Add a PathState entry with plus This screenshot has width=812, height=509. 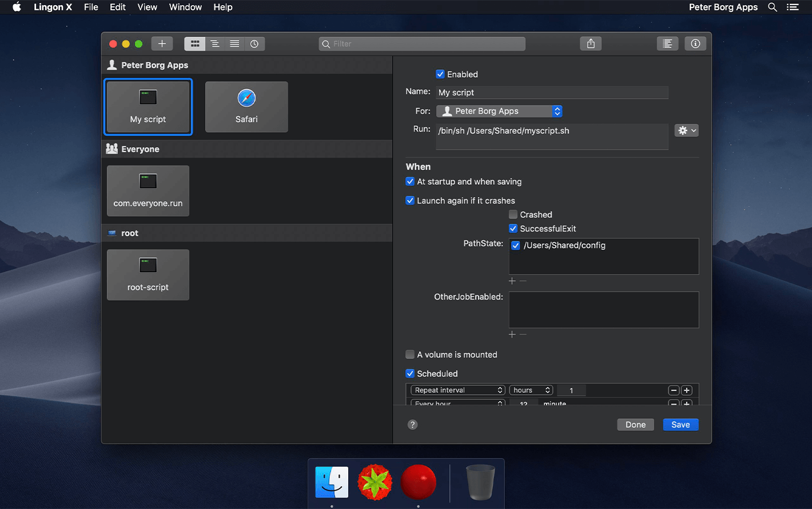click(x=512, y=281)
